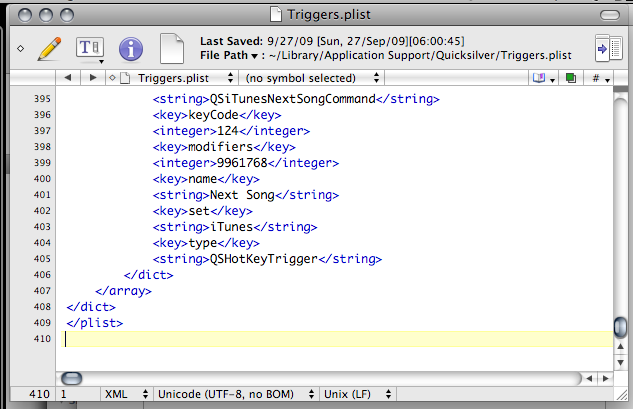Viewport: 633px width, 409px height.
Task: Open the Unicode (UTF-8, no BOM) encoding menu
Action: [x=235, y=395]
